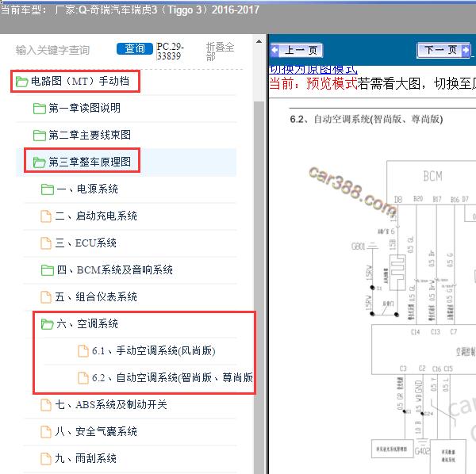
Task: Collapse the 第三章整车原理图 folder icon
Action: click(x=40, y=162)
